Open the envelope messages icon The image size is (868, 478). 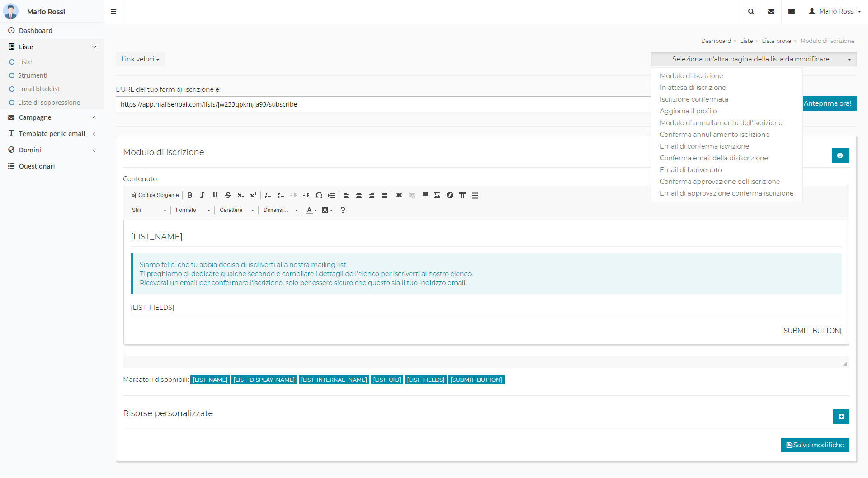point(771,11)
